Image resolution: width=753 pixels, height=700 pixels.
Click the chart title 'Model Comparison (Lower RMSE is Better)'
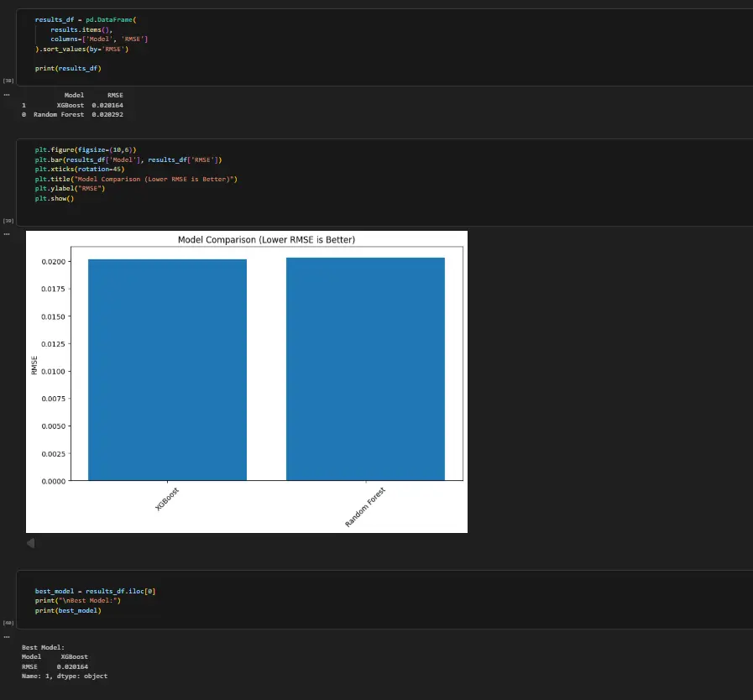[266, 239]
